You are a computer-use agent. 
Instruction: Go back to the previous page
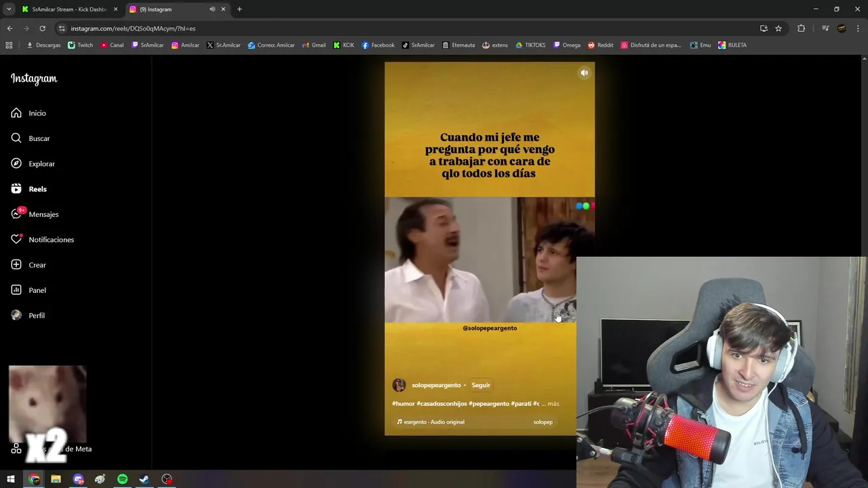(9, 28)
